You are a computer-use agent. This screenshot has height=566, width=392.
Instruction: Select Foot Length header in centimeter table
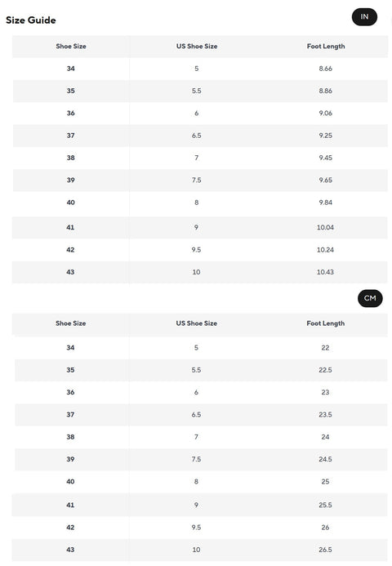[x=326, y=323]
